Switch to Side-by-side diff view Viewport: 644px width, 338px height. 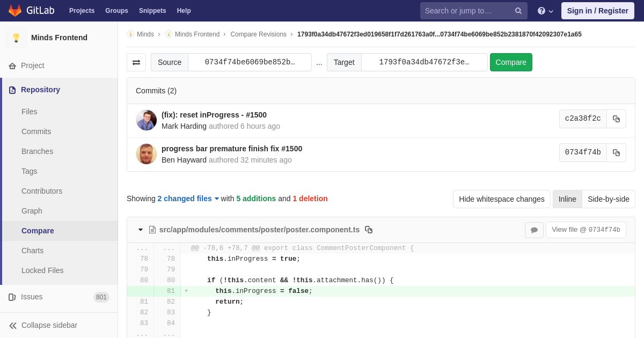pos(609,199)
